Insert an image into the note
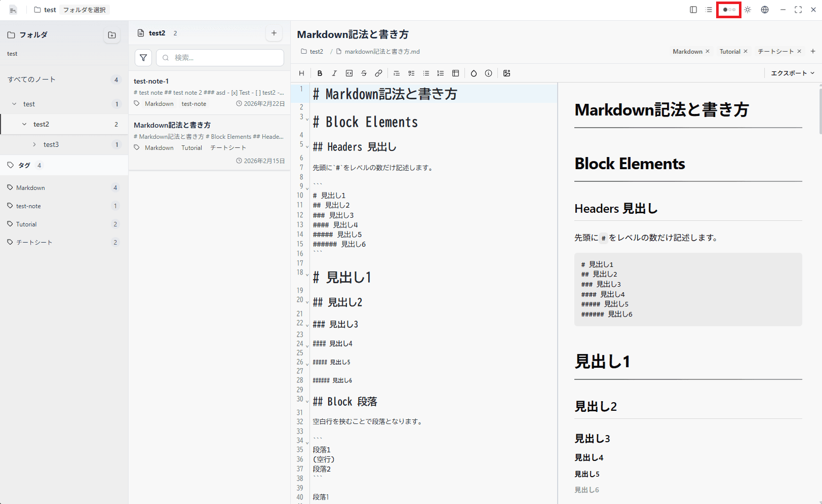The height and width of the screenshot is (504, 822). pyautogui.click(x=506, y=73)
